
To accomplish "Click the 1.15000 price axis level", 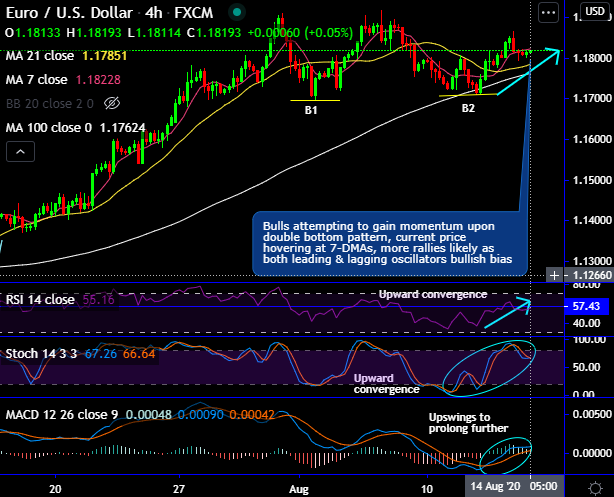I will pyautogui.click(x=592, y=181).
